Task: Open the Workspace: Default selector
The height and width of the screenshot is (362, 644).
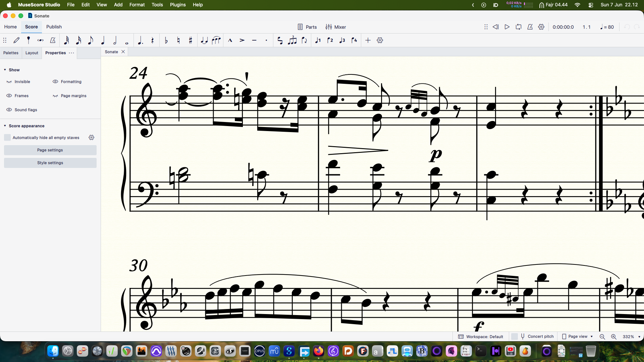Action: click(481, 337)
